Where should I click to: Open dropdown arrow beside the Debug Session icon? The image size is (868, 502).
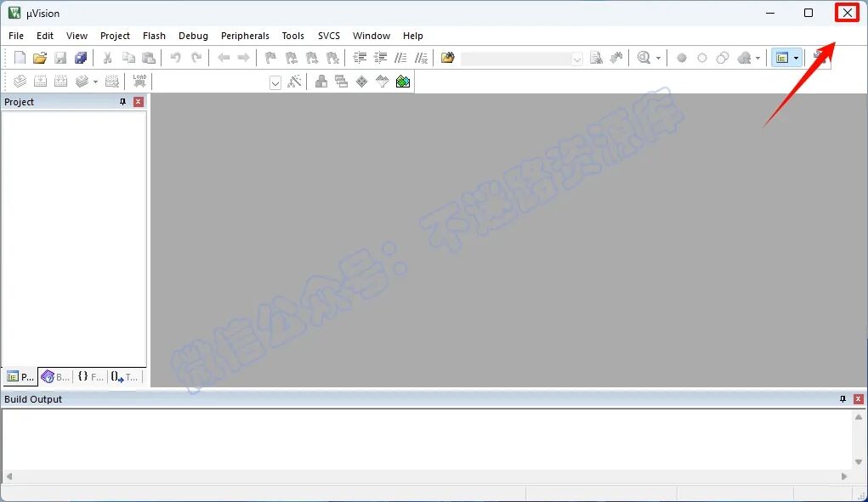pos(658,58)
